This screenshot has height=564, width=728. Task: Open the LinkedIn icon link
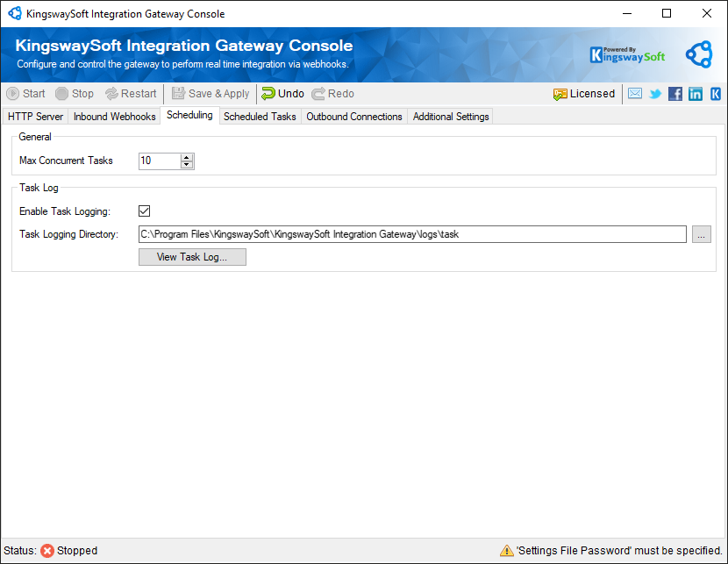coord(696,94)
